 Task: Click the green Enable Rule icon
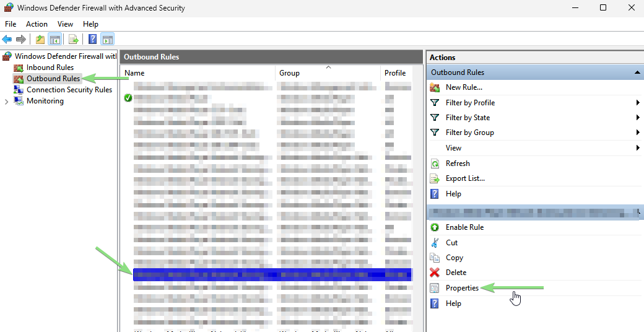435,227
